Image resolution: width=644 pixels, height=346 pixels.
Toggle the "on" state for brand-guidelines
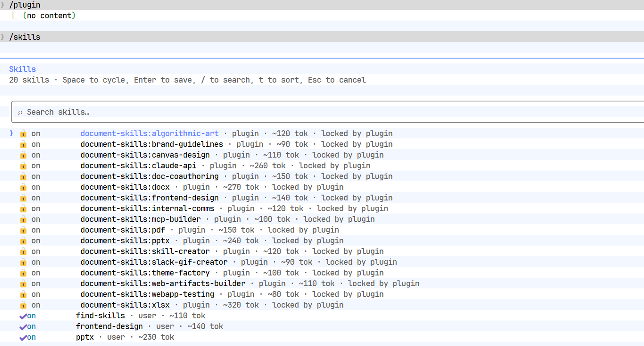click(x=36, y=144)
